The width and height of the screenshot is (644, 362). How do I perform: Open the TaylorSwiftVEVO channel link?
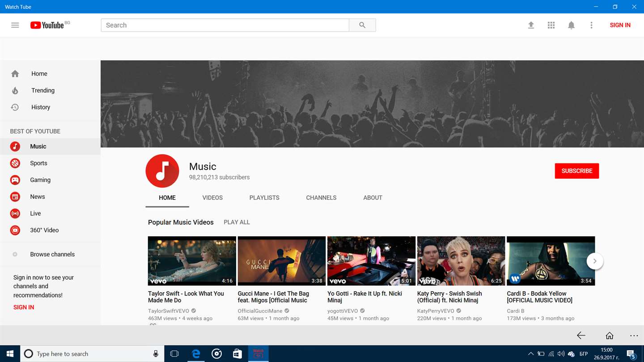tap(169, 311)
